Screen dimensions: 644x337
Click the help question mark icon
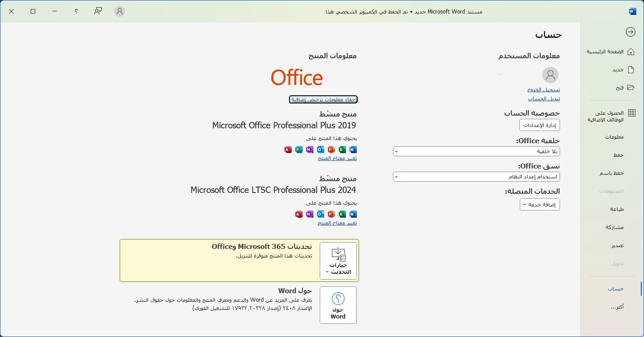click(x=76, y=11)
